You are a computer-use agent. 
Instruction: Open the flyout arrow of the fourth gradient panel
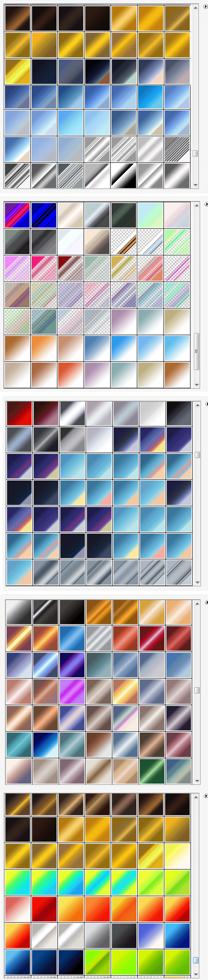point(206,602)
